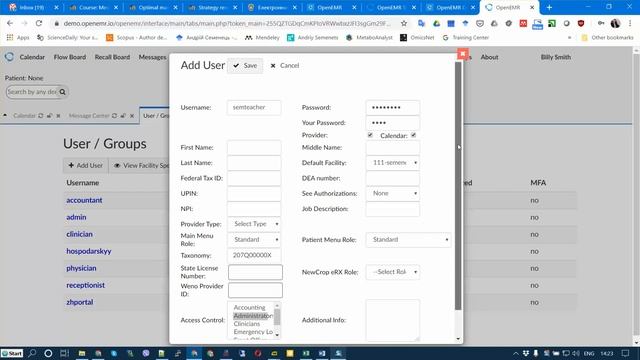This screenshot has width=640, height=360.
Task: Toggle the Provider checkbox
Action: point(370,135)
